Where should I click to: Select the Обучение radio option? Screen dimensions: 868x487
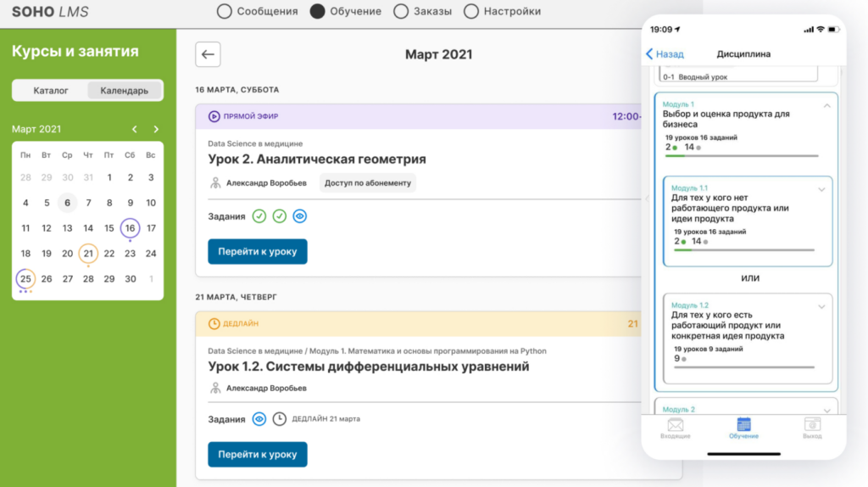317,11
